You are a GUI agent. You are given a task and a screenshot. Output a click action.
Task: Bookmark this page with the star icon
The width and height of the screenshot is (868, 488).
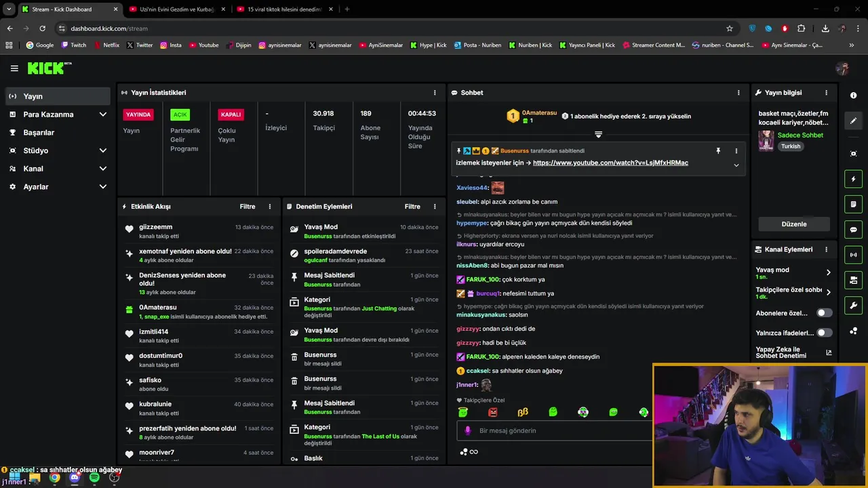pos(730,28)
